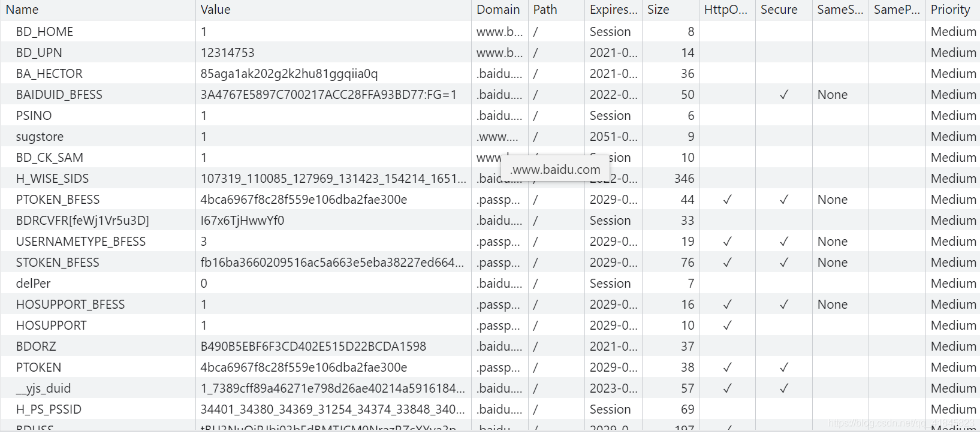This screenshot has width=980, height=434.
Task: Select the BD_UPN cookie name
Action: click(x=39, y=53)
